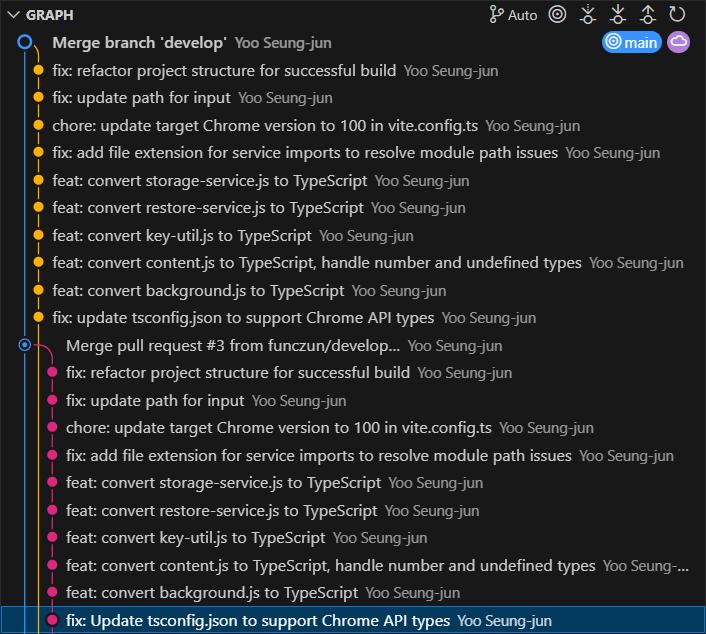
Task: Select first fix: add file extension commit
Action: (x=353, y=153)
